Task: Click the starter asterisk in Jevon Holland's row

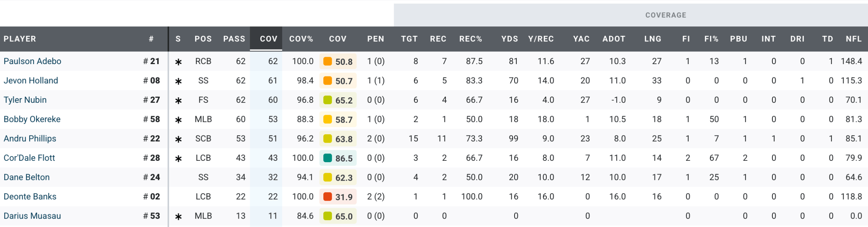Action: pyautogui.click(x=178, y=81)
